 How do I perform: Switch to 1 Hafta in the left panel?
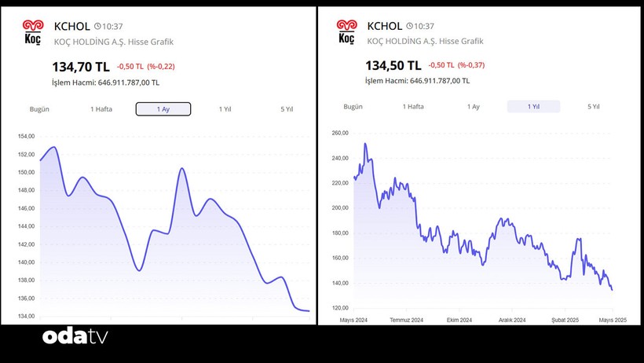click(101, 109)
